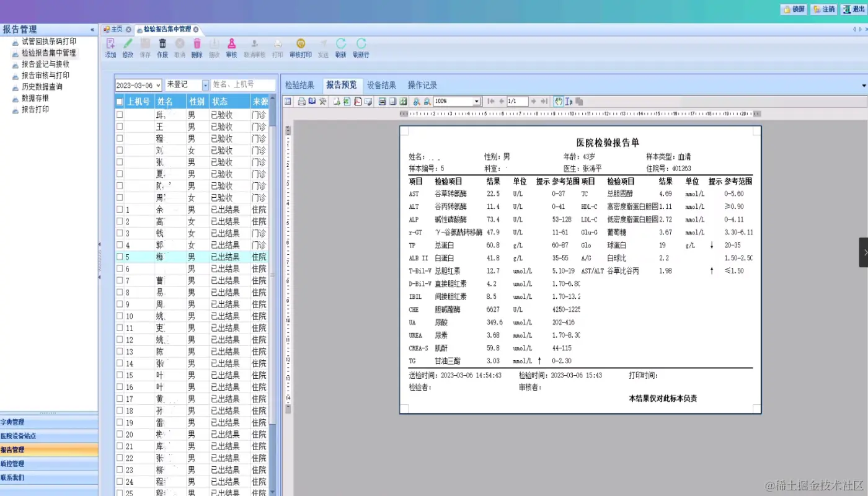Viewport: 868px width, 496px height.
Task: Click the open-book icon in preview toolbar
Action: pyautogui.click(x=312, y=102)
